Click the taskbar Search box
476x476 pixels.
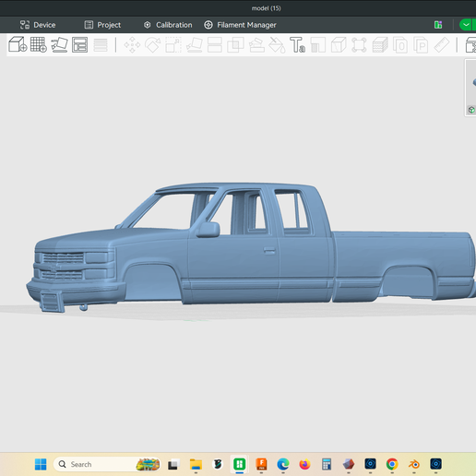click(x=107, y=464)
